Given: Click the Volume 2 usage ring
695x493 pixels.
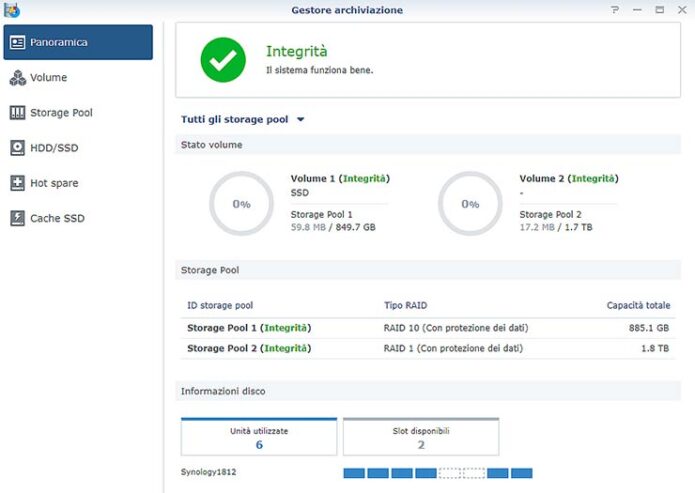Looking at the screenshot, I should 470,204.
